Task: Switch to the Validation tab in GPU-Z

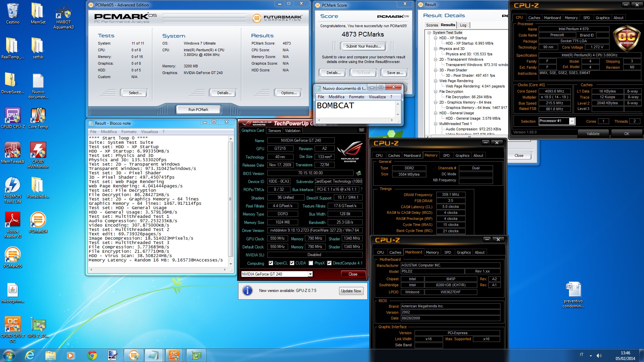Action: (x=293, y=131)
